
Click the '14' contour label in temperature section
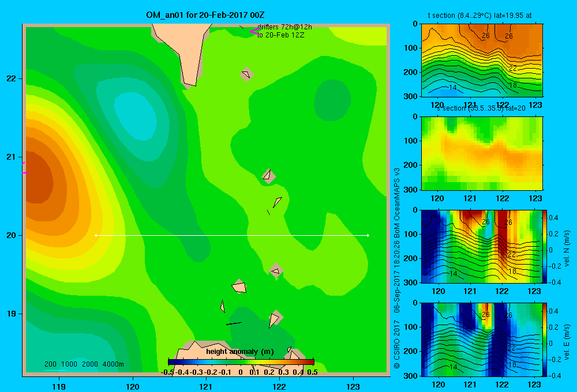452,88
